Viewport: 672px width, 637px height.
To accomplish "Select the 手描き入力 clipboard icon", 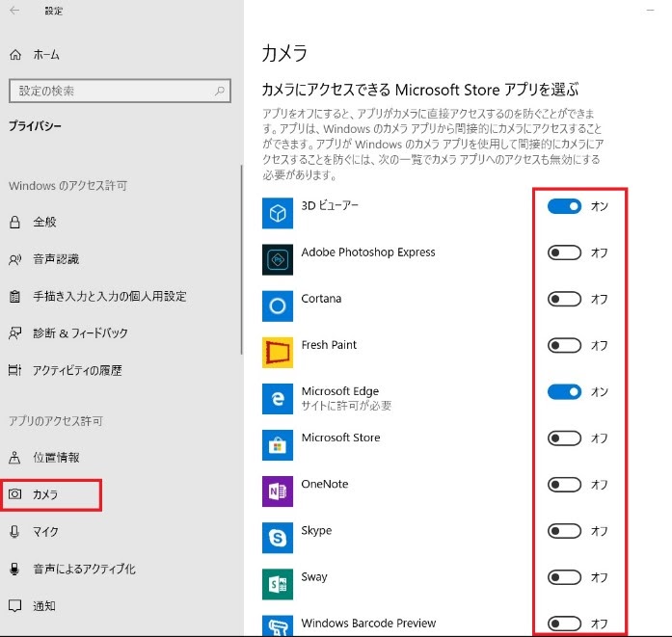I will 15,296.
